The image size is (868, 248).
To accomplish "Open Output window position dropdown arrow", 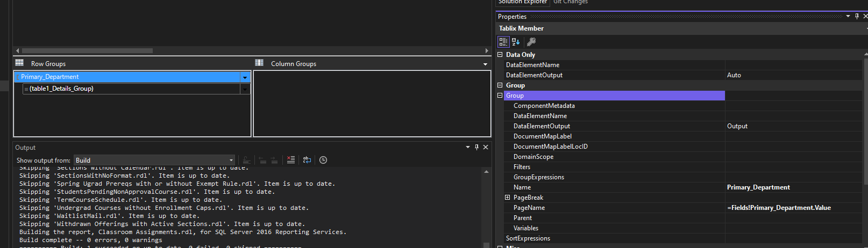I will [x=467, y=147].
